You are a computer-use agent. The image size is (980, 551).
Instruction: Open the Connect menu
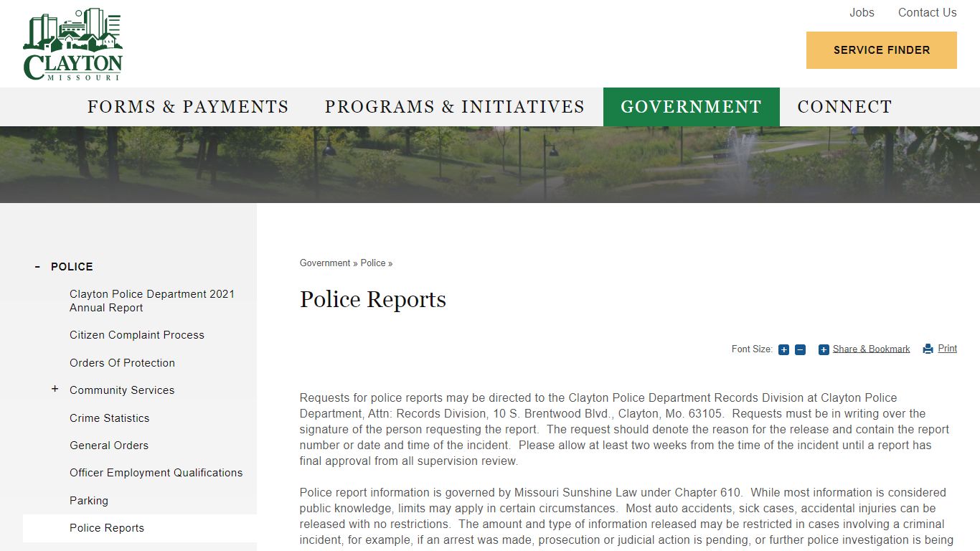pos(844,107)
